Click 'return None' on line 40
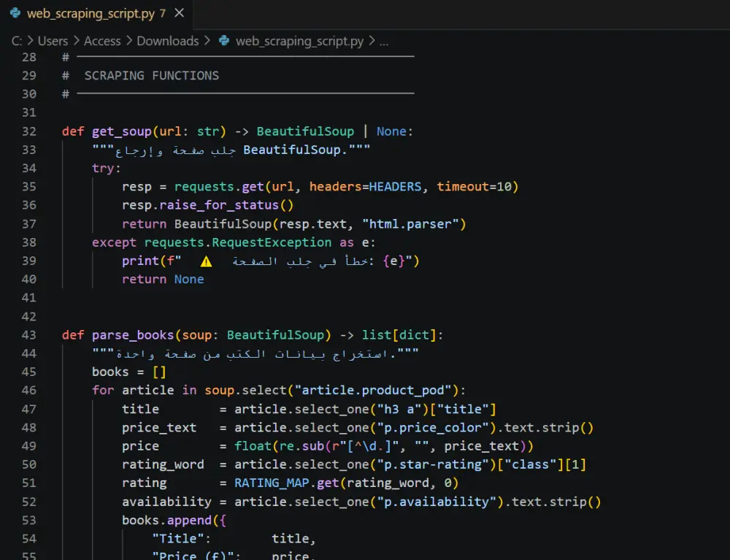This screenshot has width=730, height=560. pos(163,280)
